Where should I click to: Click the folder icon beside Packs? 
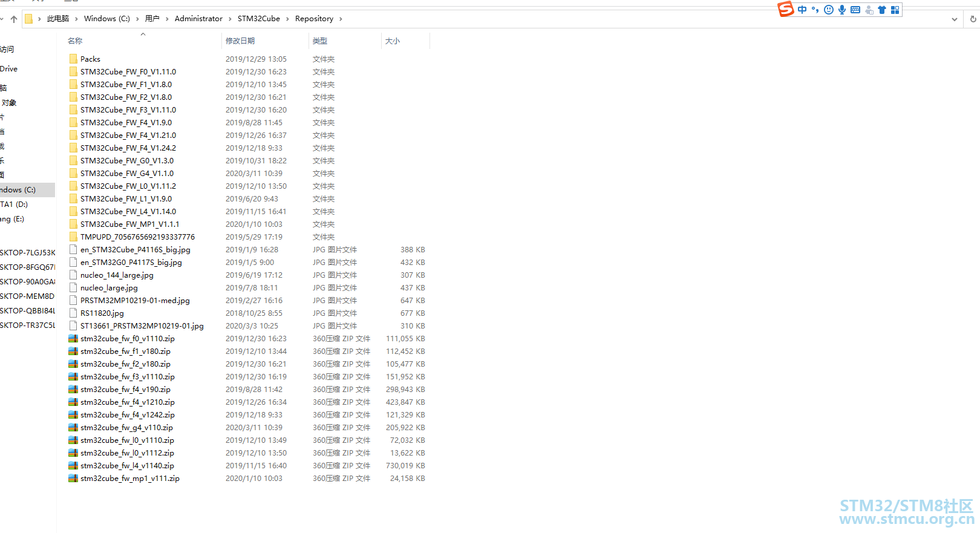(x=73, y=59)
